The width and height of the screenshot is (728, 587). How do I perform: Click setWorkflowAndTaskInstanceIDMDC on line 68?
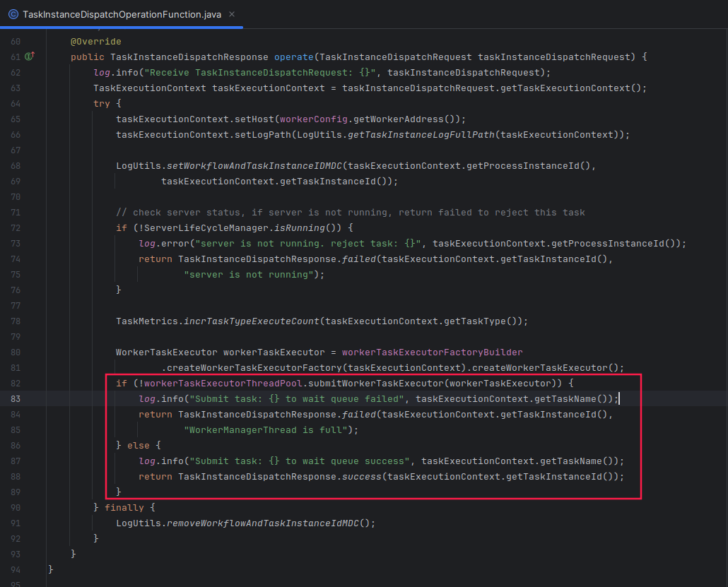coord(254,166)
